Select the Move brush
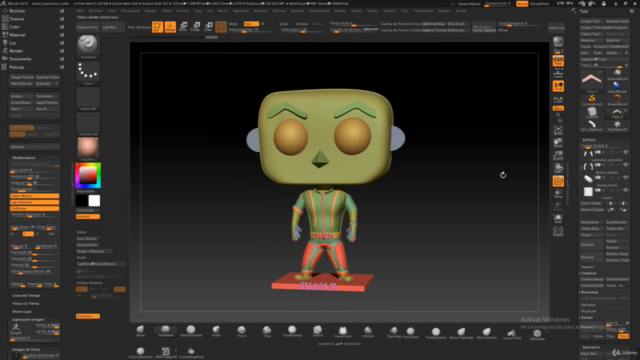This screenshot has height=360, width=640. 140,331
